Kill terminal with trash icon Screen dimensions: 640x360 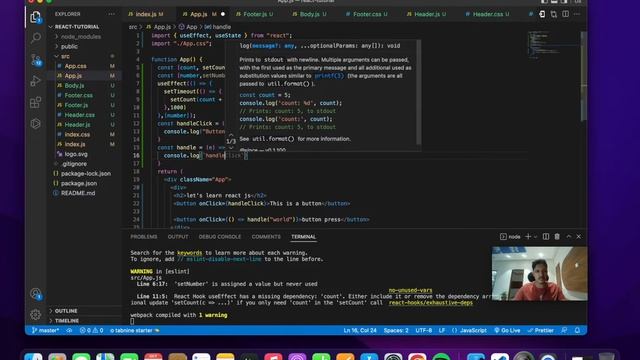[557, 236]
